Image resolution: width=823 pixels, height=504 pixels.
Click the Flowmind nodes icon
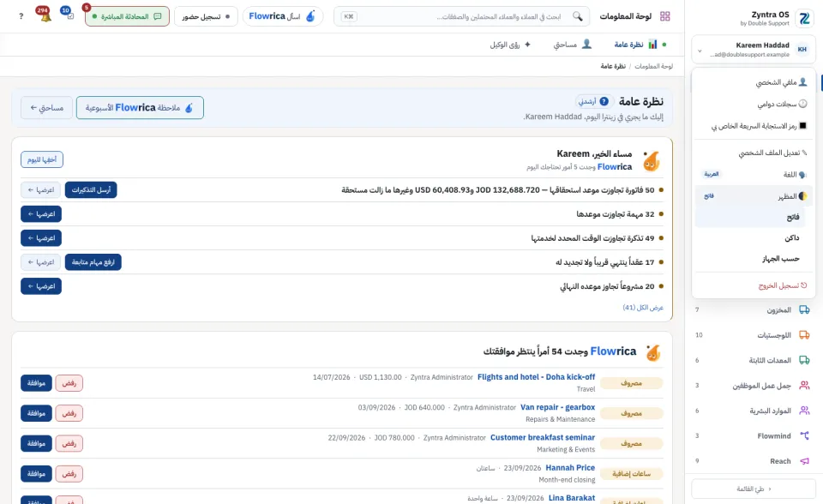point(804,435)
